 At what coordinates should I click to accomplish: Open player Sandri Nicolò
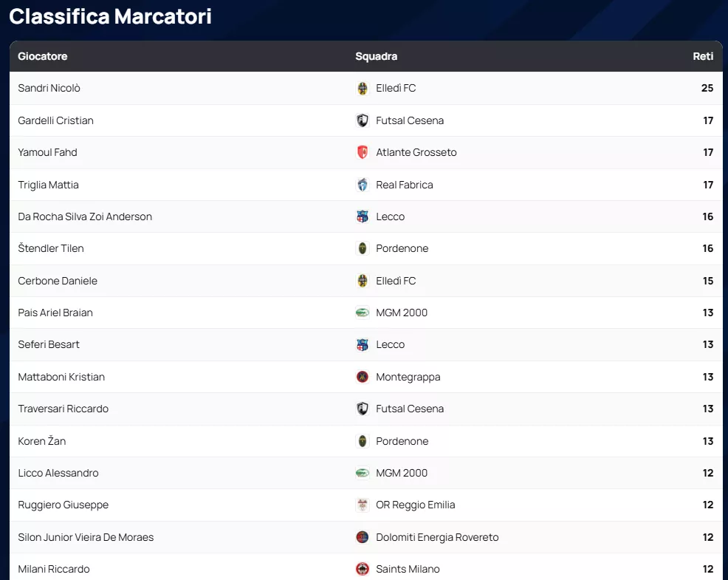click(x=49, y=89)
